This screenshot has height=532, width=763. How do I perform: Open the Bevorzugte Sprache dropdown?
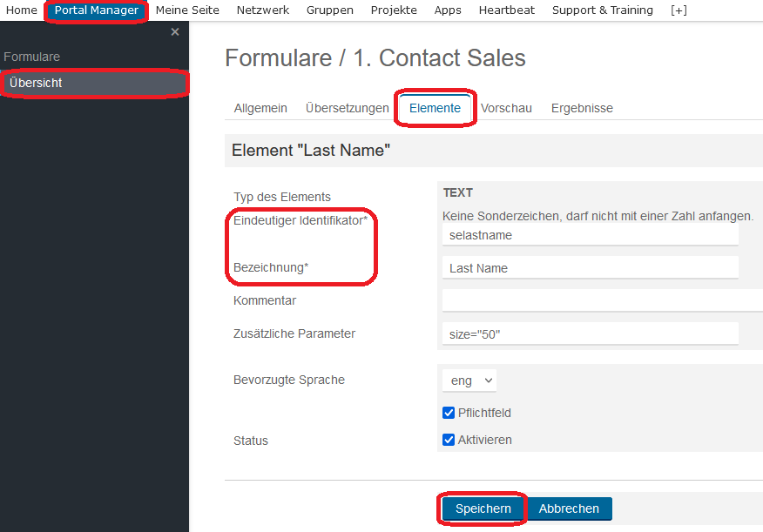point(469,380)
